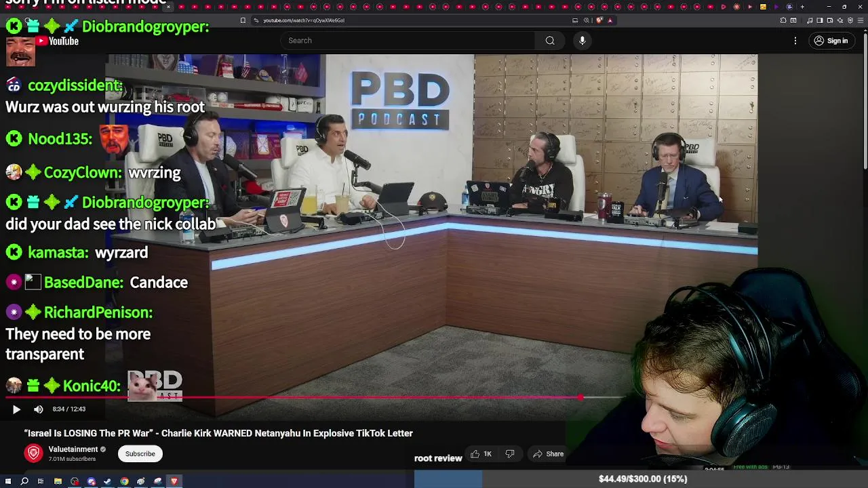The image size is (868, 488).
Task: Open the Valuetainment channel avatar
Action: pyautogui.click(x=34, y=453)
